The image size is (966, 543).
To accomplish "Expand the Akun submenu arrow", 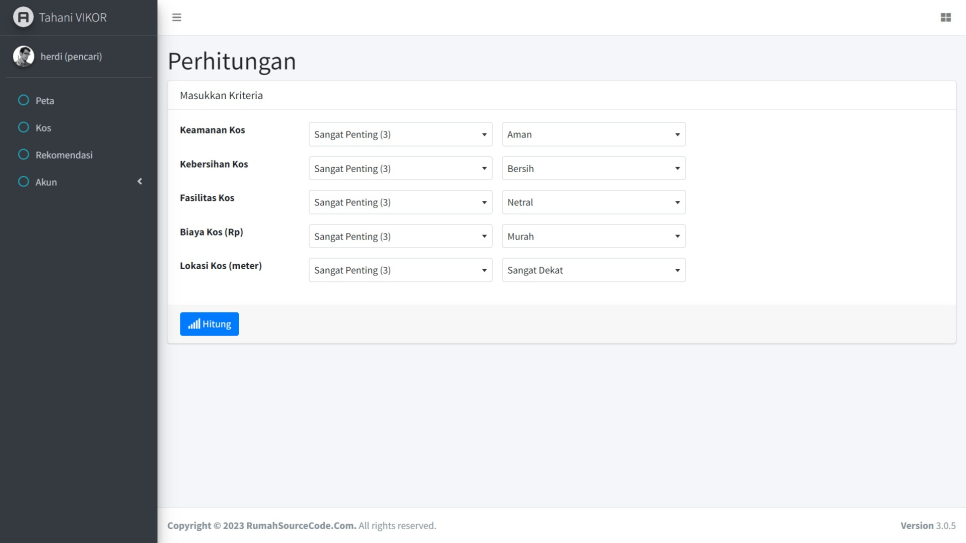I will 140,182.
